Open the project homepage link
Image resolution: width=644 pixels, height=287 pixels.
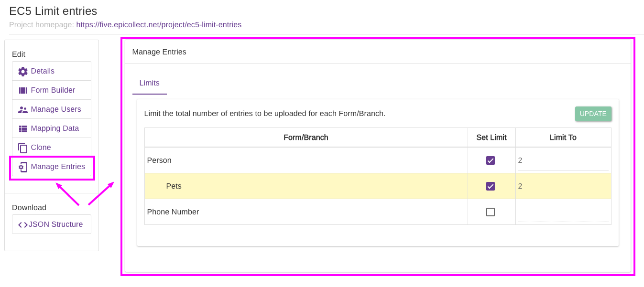tap(158, 24)
